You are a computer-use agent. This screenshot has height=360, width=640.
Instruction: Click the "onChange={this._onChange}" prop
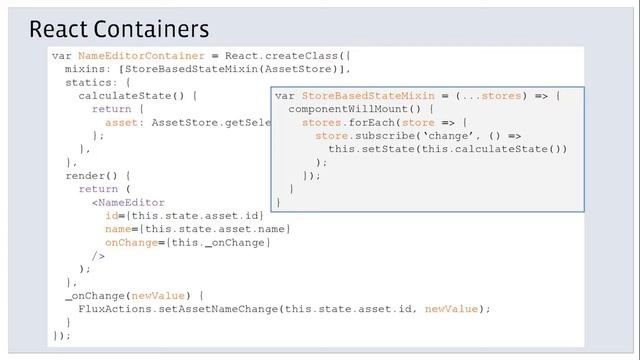tap(188, 242)
